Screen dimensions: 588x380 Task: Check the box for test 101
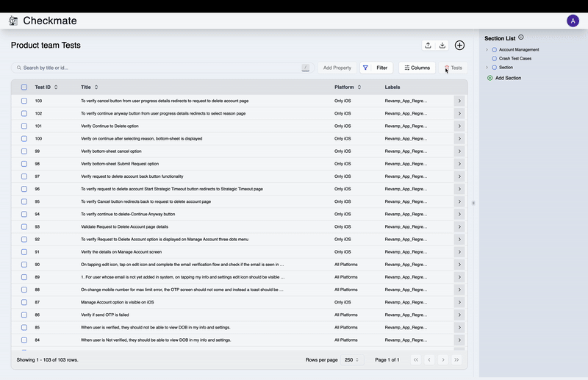click(x=24, y=126)
